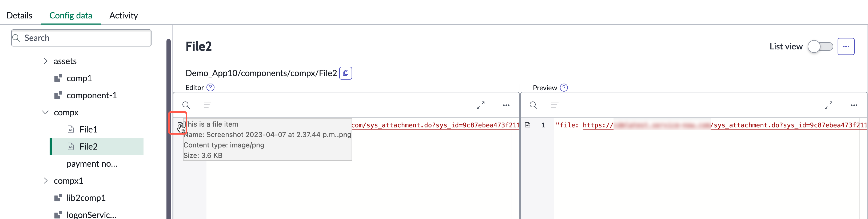The width and height of the screenshot is (868, 219).
Task: Click the "Content type: image/png" tooltip line
Action: coord(224,145)
